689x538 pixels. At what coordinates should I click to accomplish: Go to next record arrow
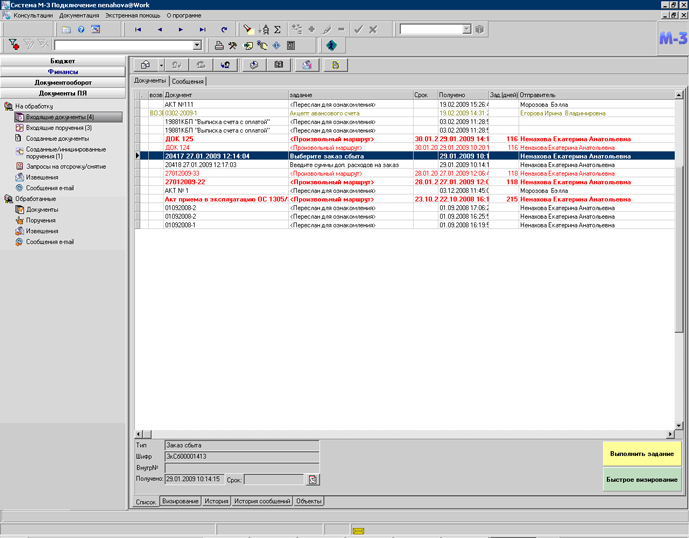pos(181,29)
